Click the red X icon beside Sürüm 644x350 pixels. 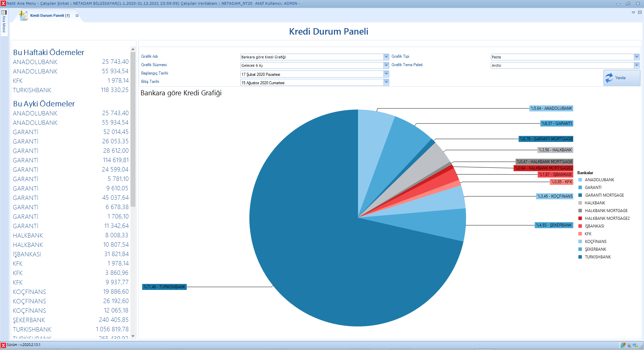coord(3,345)
